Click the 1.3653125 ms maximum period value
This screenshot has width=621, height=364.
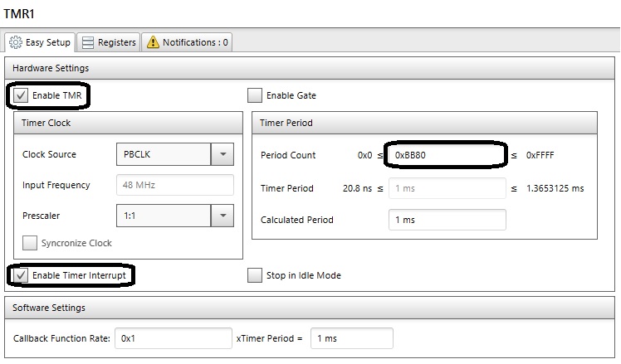click(555, 188)
